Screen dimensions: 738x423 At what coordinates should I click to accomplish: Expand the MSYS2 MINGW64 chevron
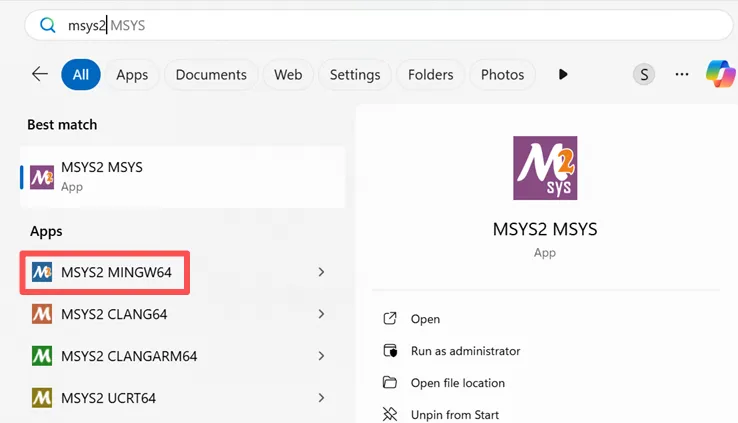tap(321, 272)
